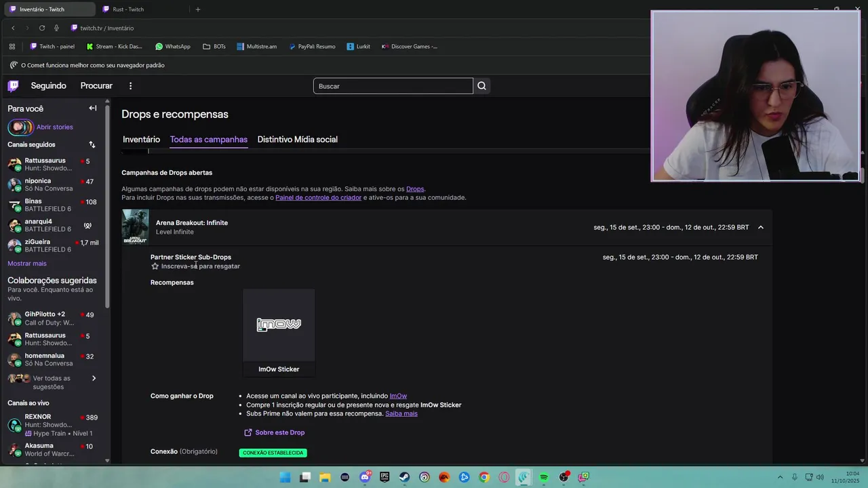Expand Ver todas as sugestões arrow

94,378
